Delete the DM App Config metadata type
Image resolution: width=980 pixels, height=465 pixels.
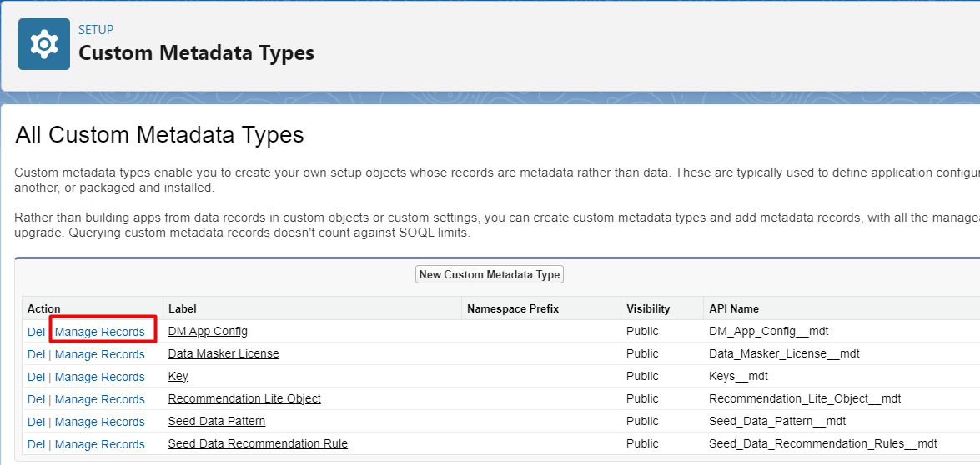(x=36, y=332)
